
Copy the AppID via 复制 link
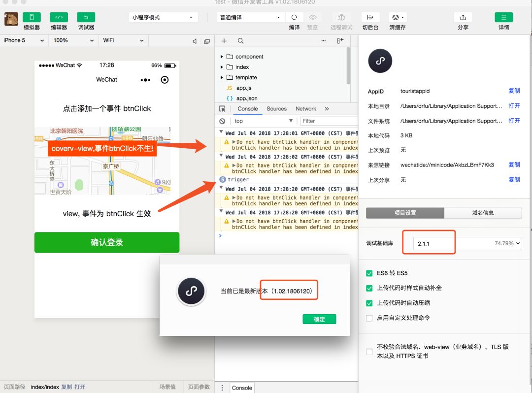514,91
